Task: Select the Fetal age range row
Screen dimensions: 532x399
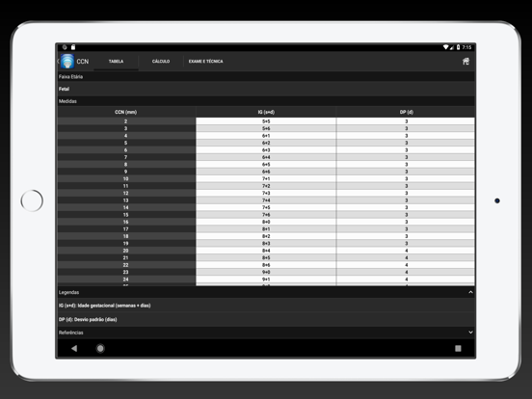Action: pos(266,89)
